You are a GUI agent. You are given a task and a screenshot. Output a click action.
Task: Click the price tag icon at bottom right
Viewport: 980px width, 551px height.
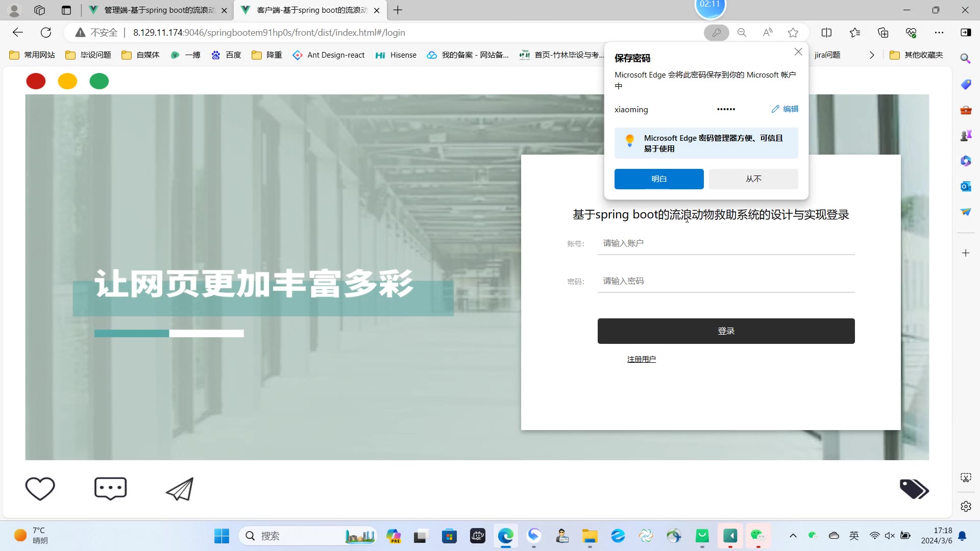point(914,489)
